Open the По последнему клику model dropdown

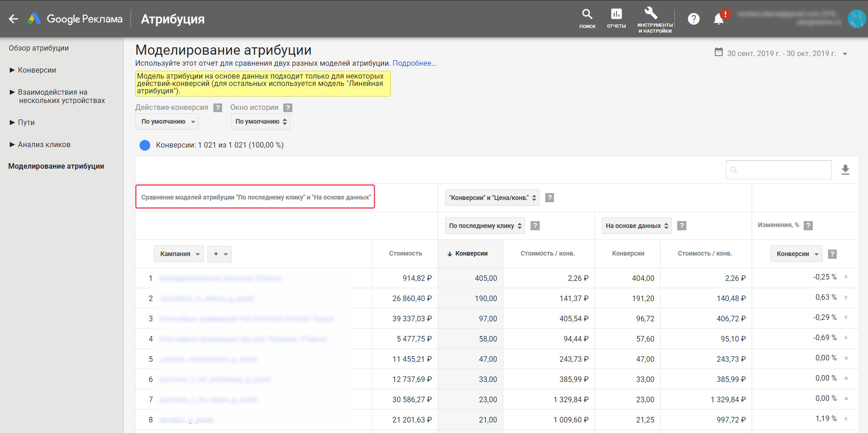point(485,226)
